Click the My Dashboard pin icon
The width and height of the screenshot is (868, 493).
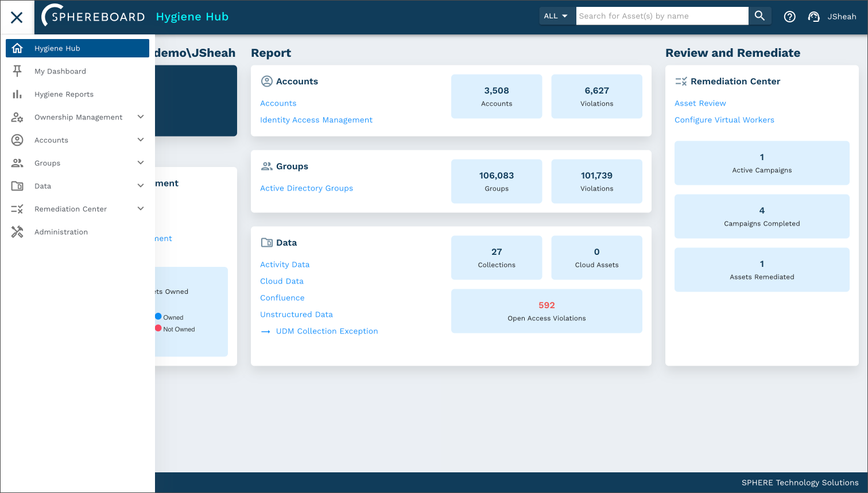click(17, 71)
